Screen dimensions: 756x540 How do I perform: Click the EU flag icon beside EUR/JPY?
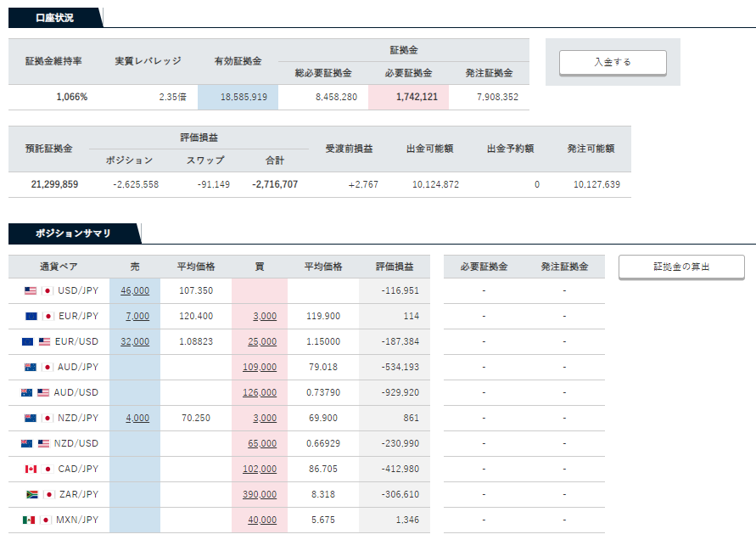pos(31,316)
